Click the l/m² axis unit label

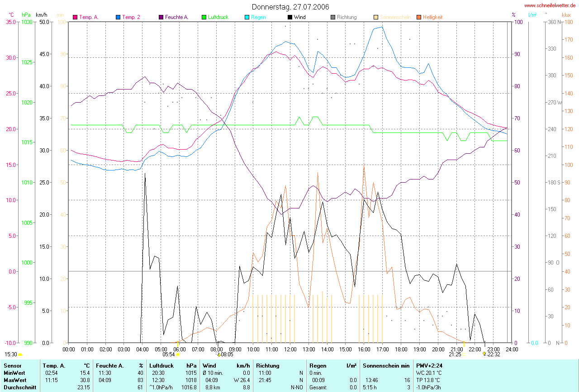[533, 15]
